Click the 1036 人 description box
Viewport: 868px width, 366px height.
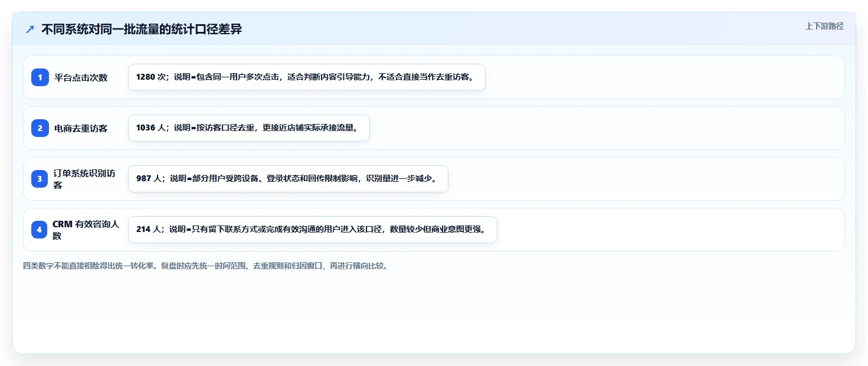click(x=249, y=128)
